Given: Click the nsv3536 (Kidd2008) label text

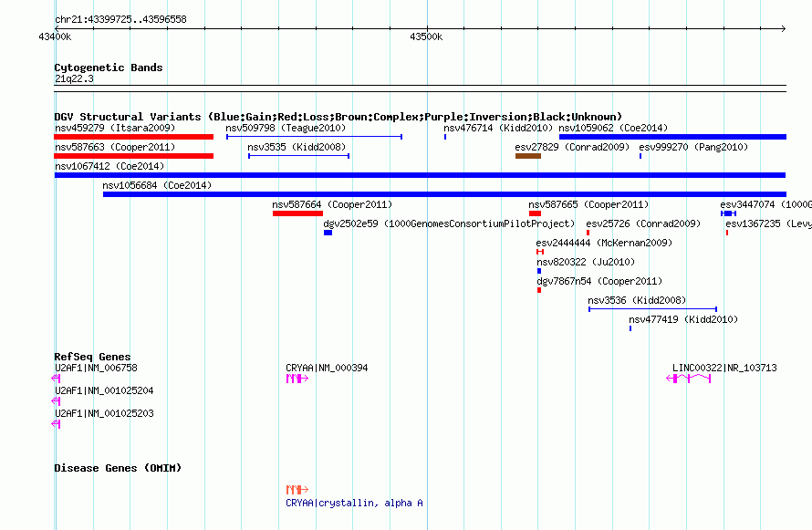Looking at the screenshot, I should point(637,300).
